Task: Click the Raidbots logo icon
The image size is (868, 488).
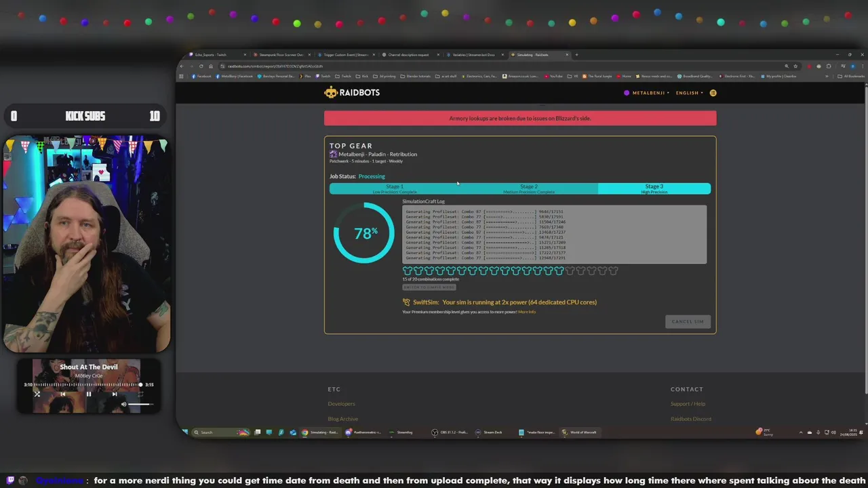Action: (330, 93)
